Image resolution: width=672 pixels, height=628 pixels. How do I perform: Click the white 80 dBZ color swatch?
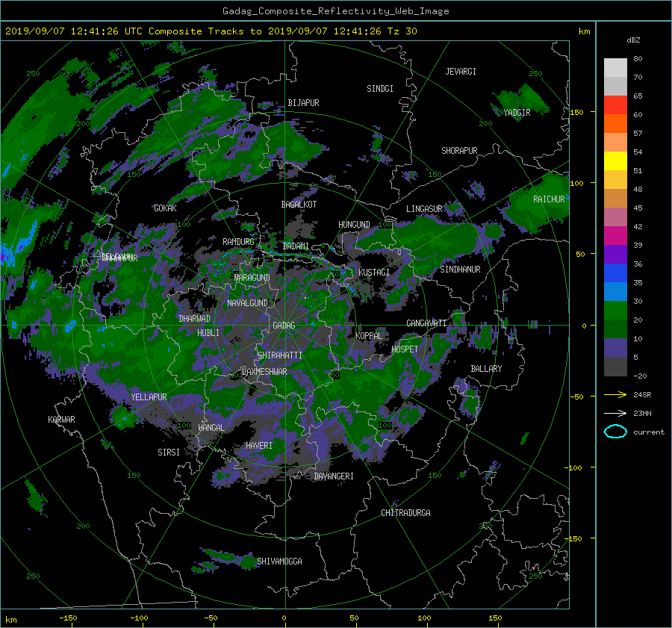click(x=615, y=67)
